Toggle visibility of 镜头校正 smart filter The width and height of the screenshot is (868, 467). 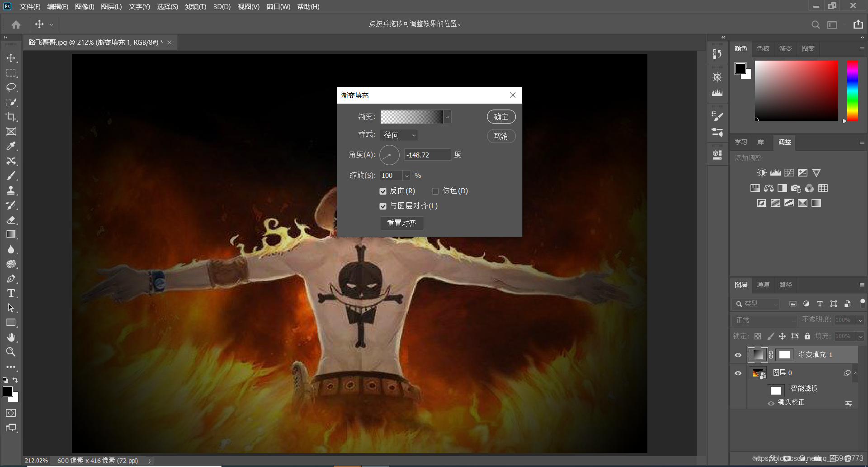coord(771,403)
